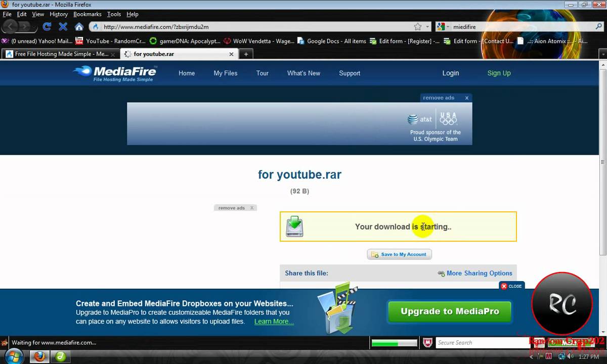
Task: Click the 'for youtube.rar' file title
Action: pos(299,175)
